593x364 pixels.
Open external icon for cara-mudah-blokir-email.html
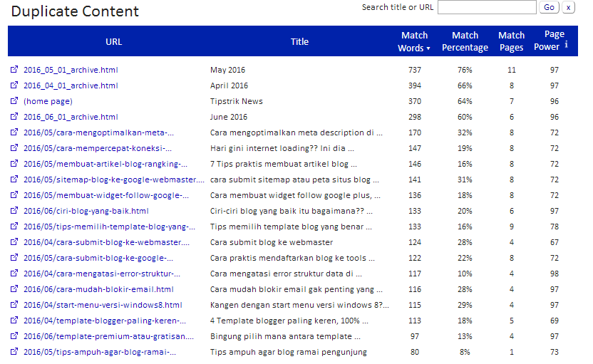click(x=14, y=288)
